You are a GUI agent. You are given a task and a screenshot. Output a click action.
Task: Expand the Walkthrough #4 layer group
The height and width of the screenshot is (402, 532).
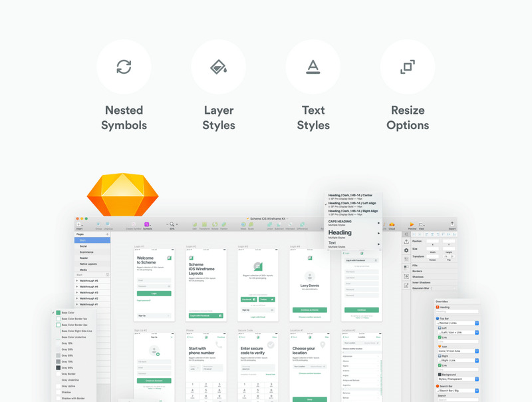click(x=77, y=287)
